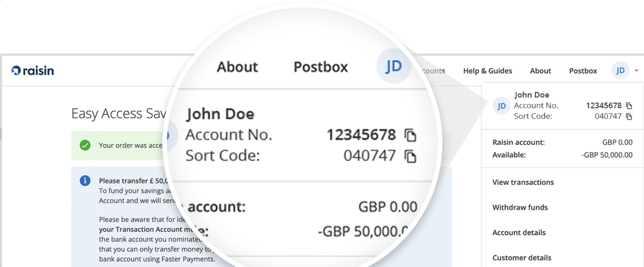Choose Withdraw funds option
This screenshot has width=644, height=267.
pos(520,207)
